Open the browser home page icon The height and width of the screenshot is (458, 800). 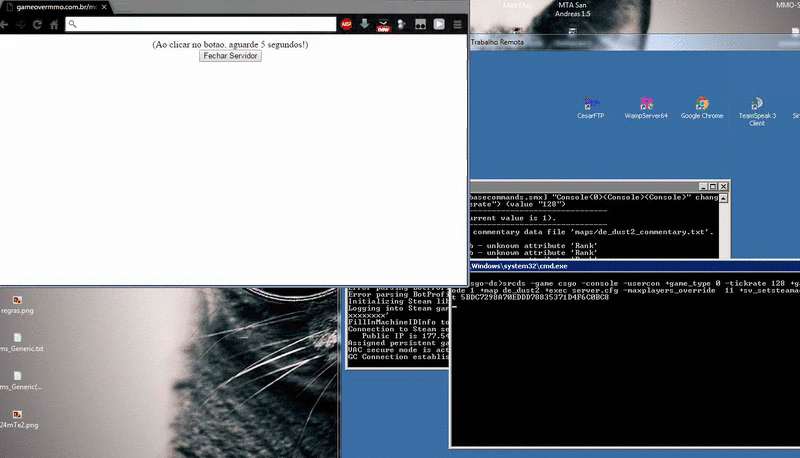pos(54,24)
